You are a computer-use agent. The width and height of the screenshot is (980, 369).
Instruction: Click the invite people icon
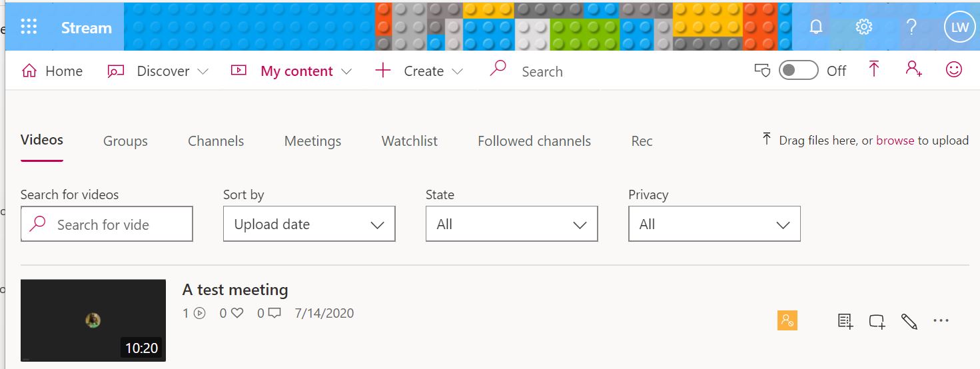point(913,69)
